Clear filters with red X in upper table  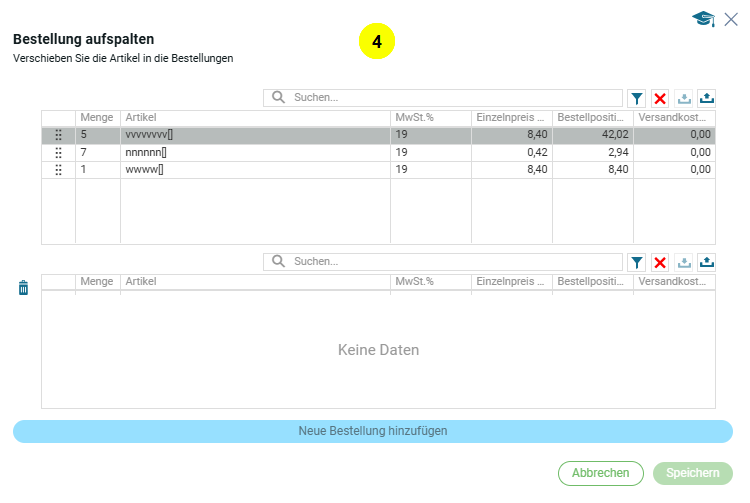coord(660,98)
